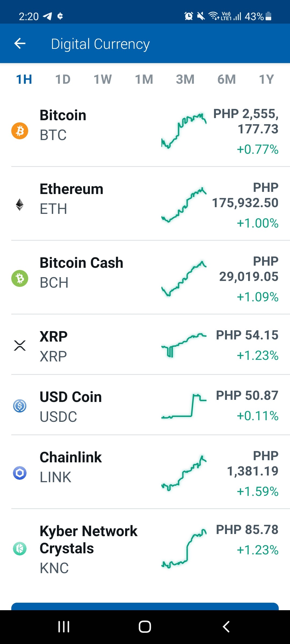Tap the back arrow in the header

pos(20,43)
